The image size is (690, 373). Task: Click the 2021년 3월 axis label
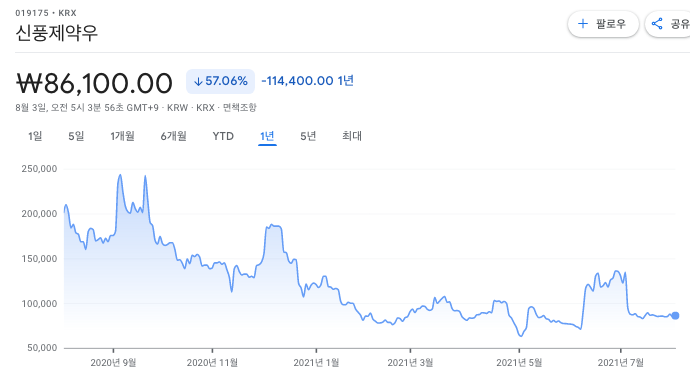tap(410, 363)
